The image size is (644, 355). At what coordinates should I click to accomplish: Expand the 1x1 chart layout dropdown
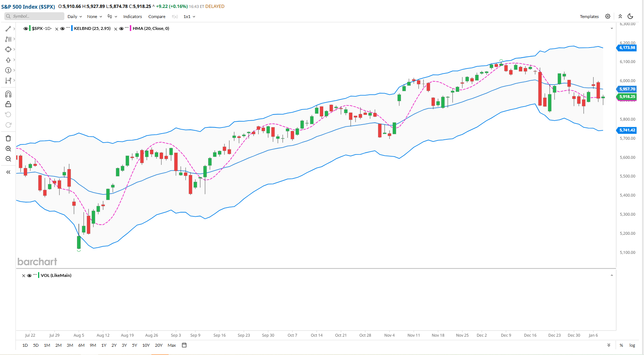tap(189, 17)
